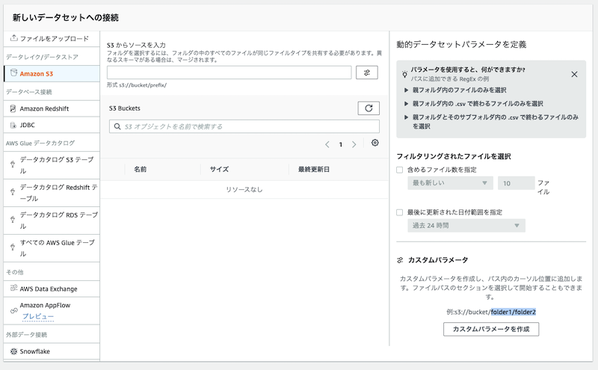Close the parameter tip box
Screen dimensions: 598x370
point(574,74)
